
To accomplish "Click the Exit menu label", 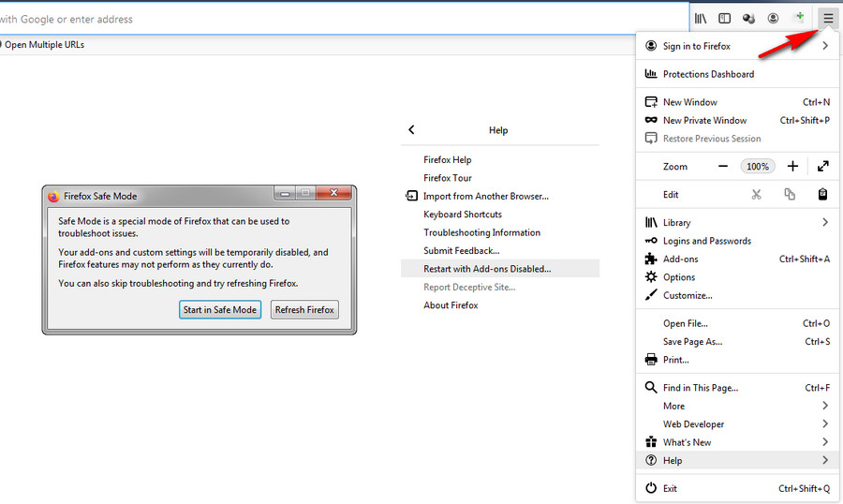I will pyautogui.click(x=670, y=488).
